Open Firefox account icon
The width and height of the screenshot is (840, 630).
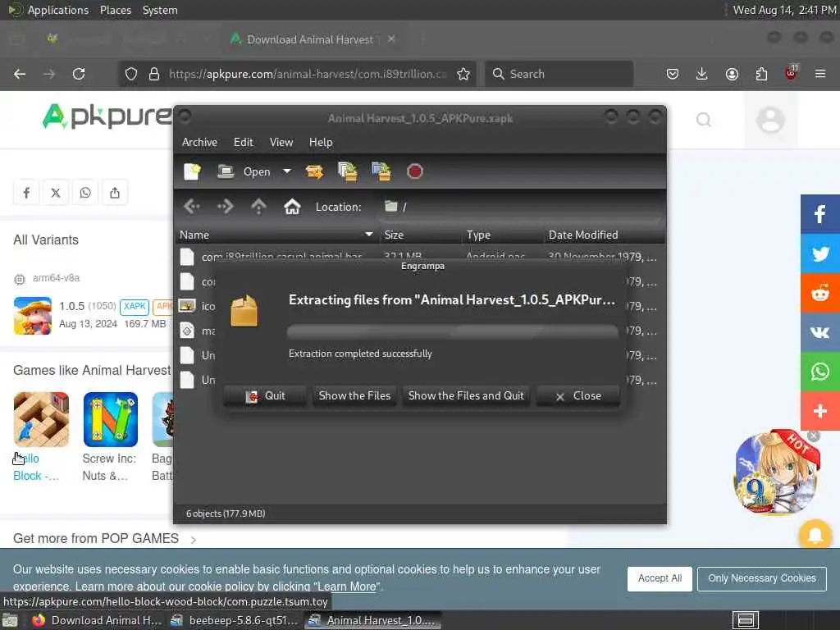coord(732,74)
